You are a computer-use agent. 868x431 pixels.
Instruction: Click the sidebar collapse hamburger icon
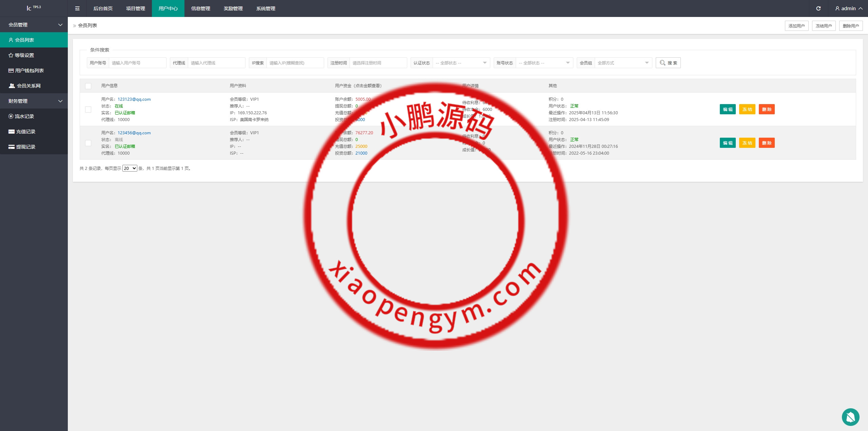pos(77,8)
